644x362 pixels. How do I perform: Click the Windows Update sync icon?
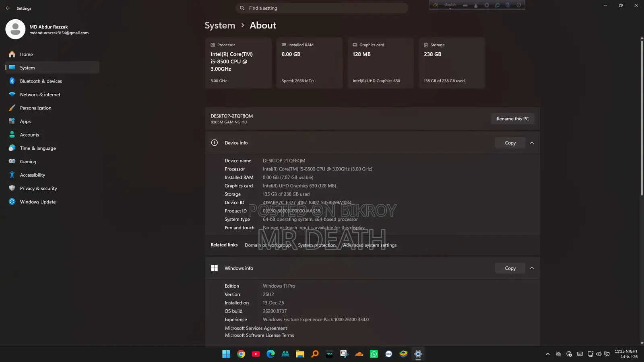(x=12, y=202)
